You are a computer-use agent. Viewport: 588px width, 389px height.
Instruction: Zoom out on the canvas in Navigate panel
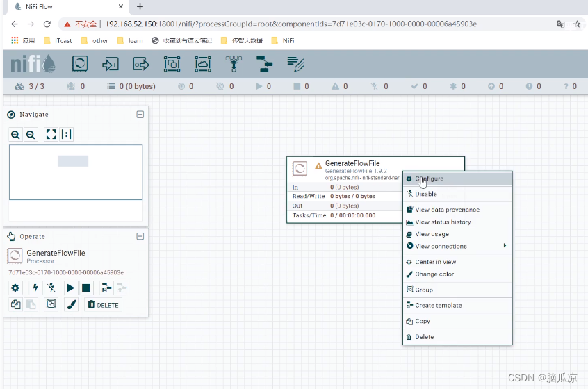31,135
